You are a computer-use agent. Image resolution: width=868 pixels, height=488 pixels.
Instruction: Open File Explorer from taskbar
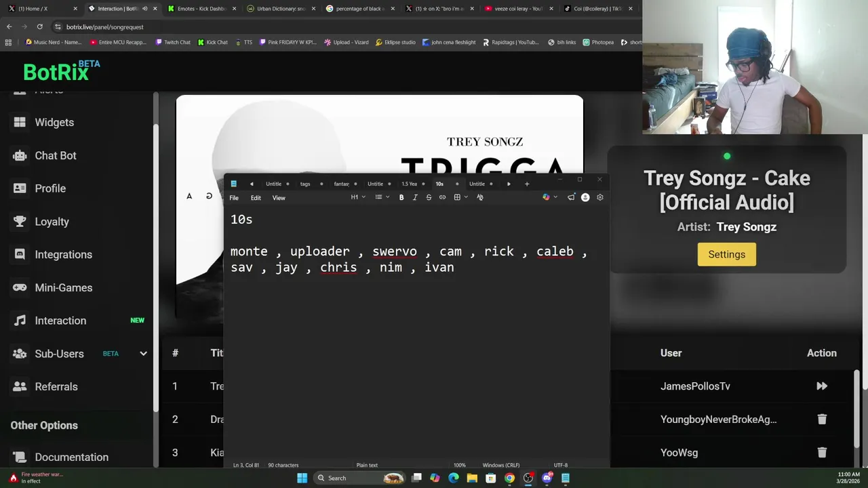pyautogui.click(x=472, y=478)
